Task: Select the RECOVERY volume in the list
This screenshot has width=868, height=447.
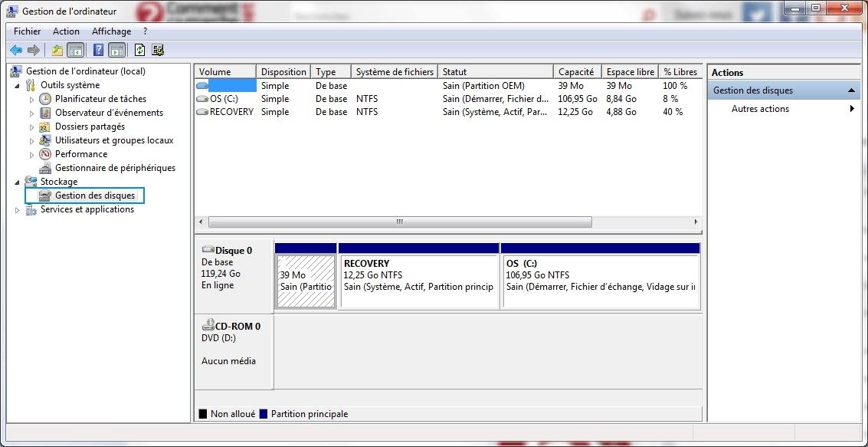Action: pyautogui.click(x=231, y=111)
